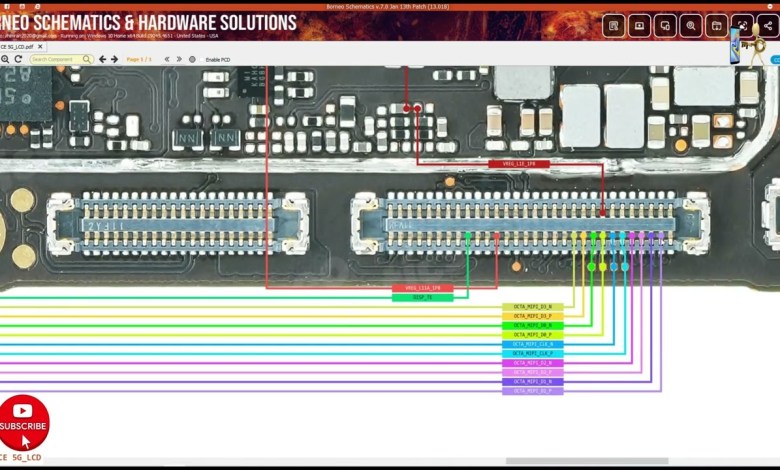Jump to the previous page with double-left chevron

tap(167, 59)
